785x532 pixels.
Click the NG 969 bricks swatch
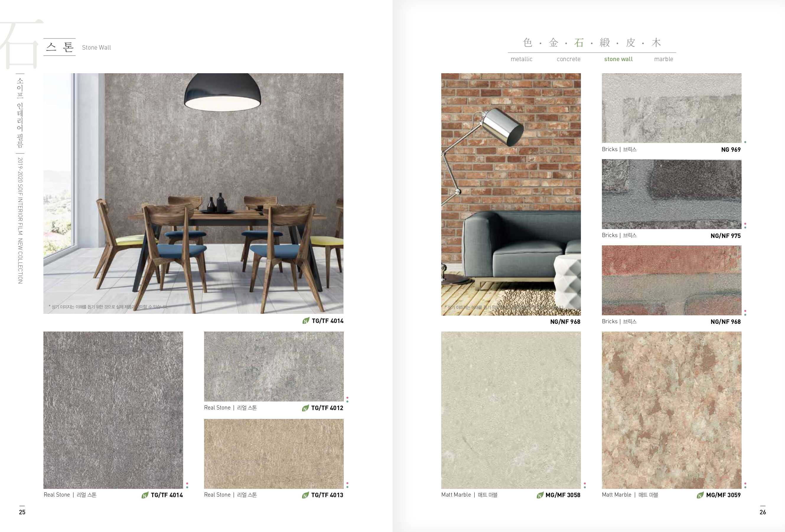coord(672,108)
